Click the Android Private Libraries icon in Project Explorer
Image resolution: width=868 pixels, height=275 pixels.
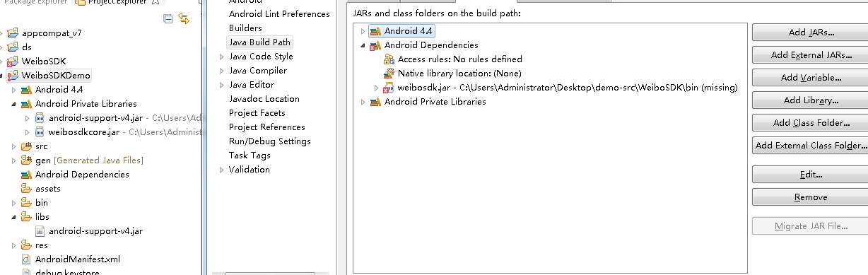coord(26,104)
